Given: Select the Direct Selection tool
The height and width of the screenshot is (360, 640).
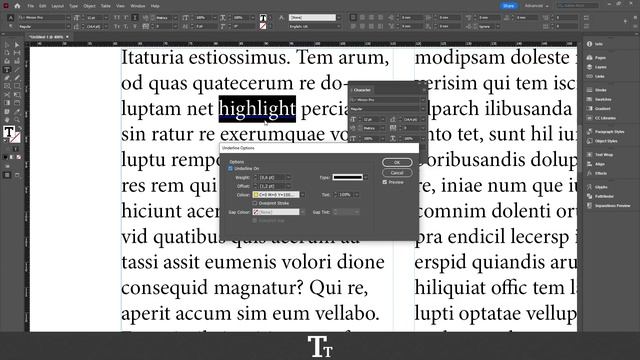Looking at the screenshot, I should (x=17, y=45).
